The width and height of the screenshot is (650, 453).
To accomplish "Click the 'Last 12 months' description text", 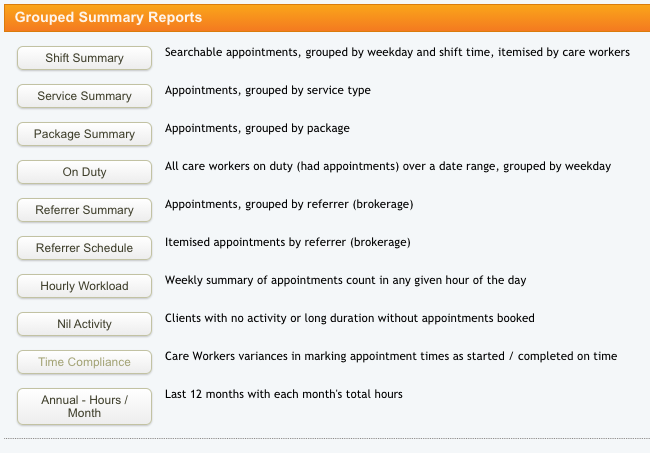I will click(283, 394).
